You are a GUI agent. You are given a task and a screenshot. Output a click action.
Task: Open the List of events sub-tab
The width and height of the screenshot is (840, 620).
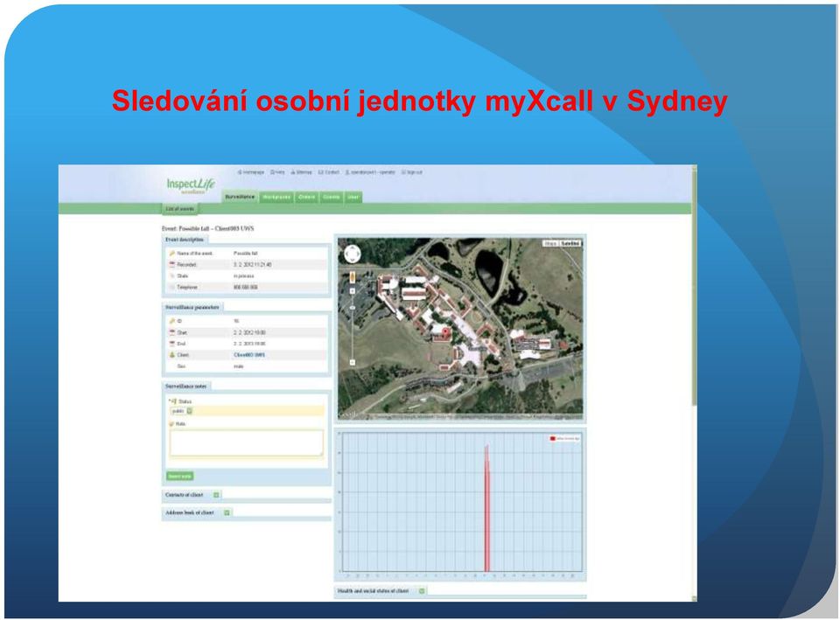[180, 209]
